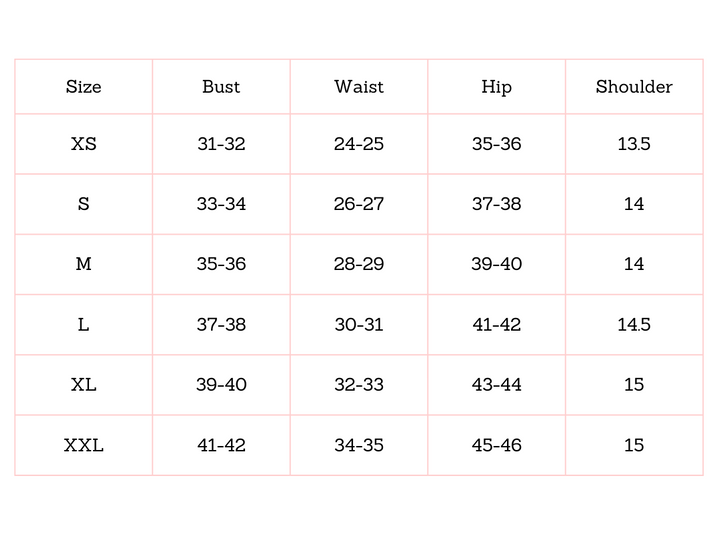718x559 pixels.
Task: Click the Bust column header
Action: pyautogui.click(x=221, y=87)
